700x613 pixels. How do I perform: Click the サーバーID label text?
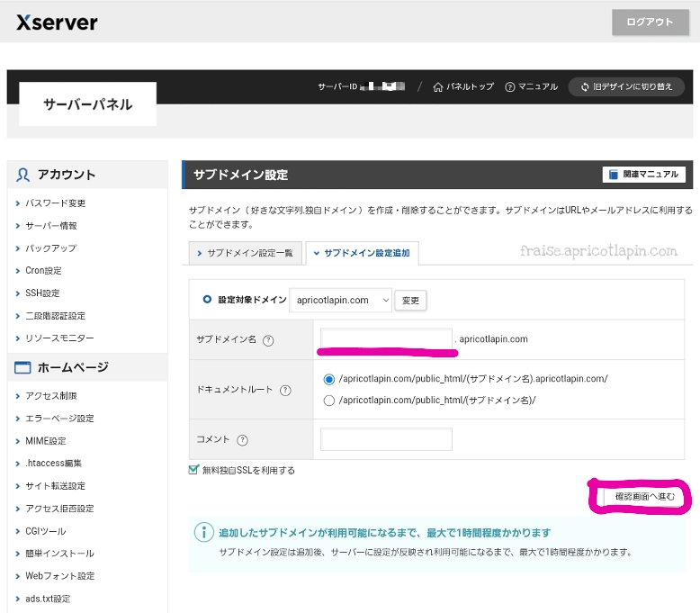(x=337, y=86)
